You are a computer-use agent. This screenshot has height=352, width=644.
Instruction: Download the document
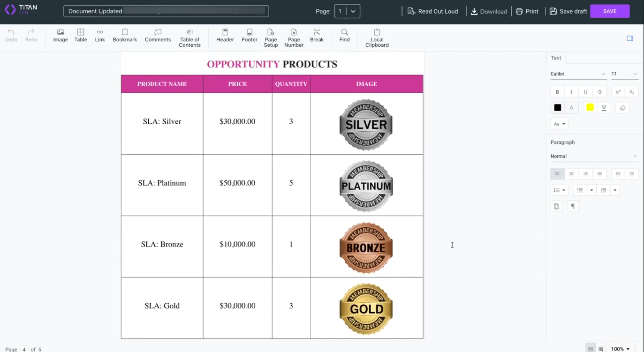click(489, 11)
